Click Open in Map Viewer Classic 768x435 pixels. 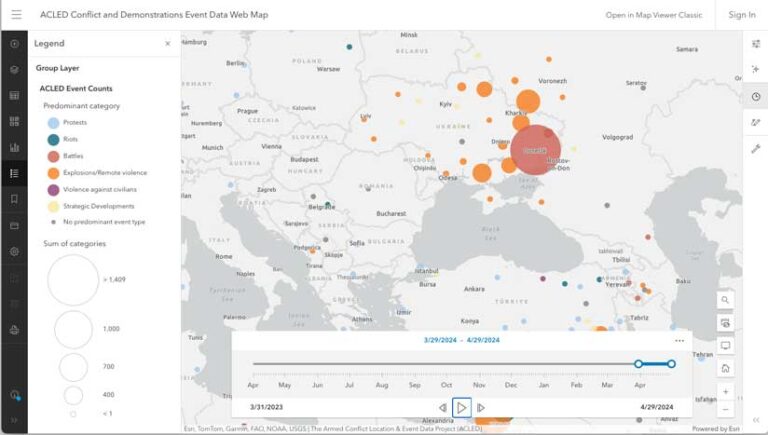(654, 15)
